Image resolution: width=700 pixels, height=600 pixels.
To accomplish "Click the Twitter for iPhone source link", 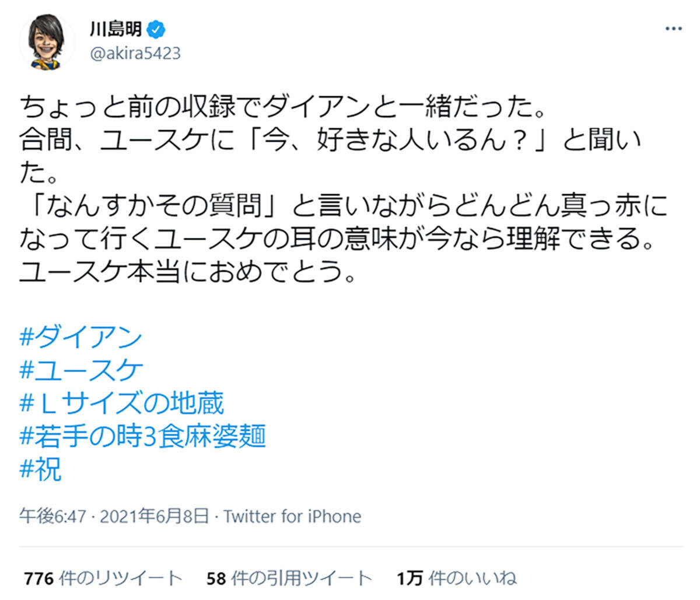I will 292,516.
